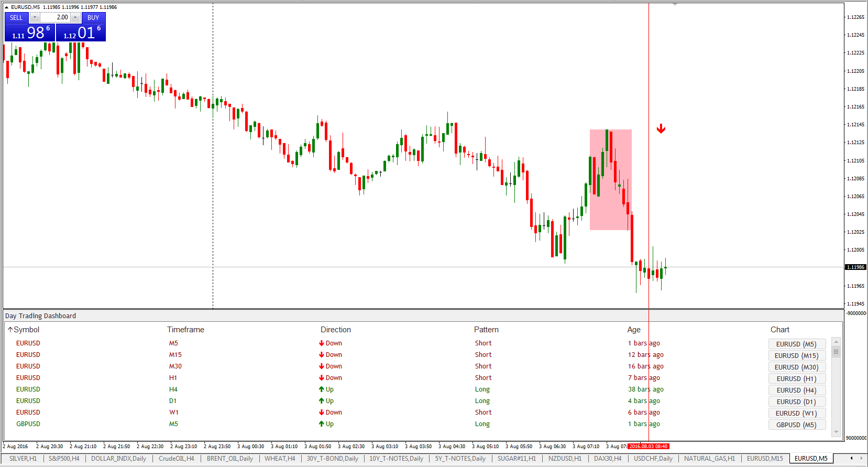Image resolution: width=868 pixels, height=467 pixels.
Task: Click the dashboard scrollbar down arrow
Action: click(836, 432)
